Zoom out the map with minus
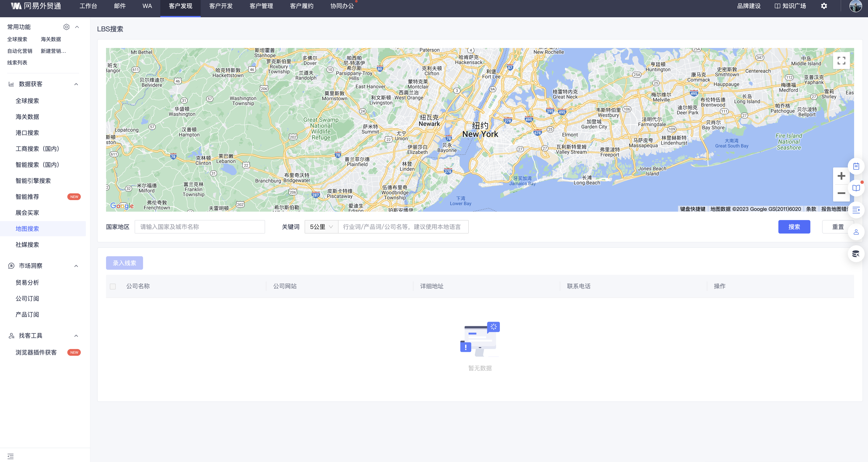Viewport: 868px width, 462px height. [x=841, y=193]
